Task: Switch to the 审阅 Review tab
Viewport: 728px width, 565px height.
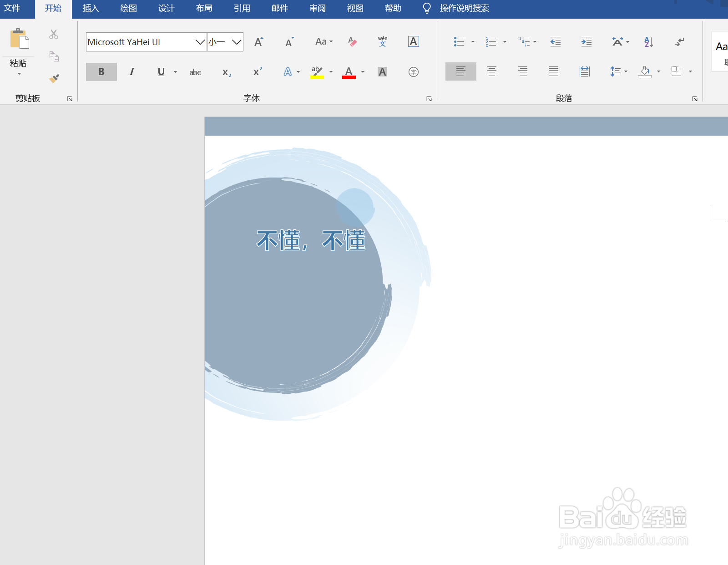Action: [317, 8]
